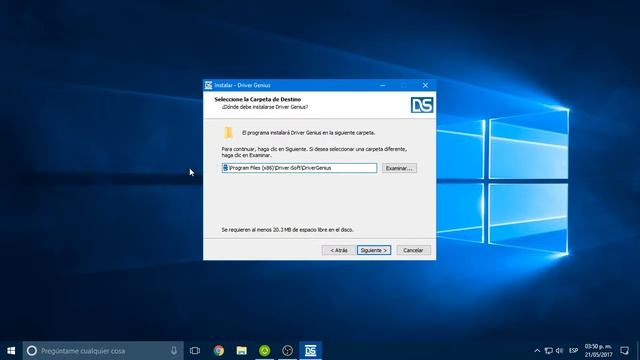Close the Driver Genius installer window
Image resolution: width=640 pixels, height=360 pixels.
tap(425, 85)
